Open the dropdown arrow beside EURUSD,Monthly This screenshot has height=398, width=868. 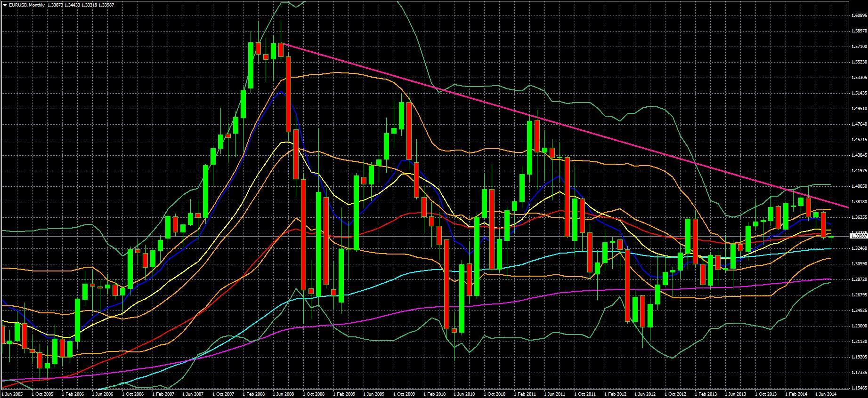click(x=4, y=5)
